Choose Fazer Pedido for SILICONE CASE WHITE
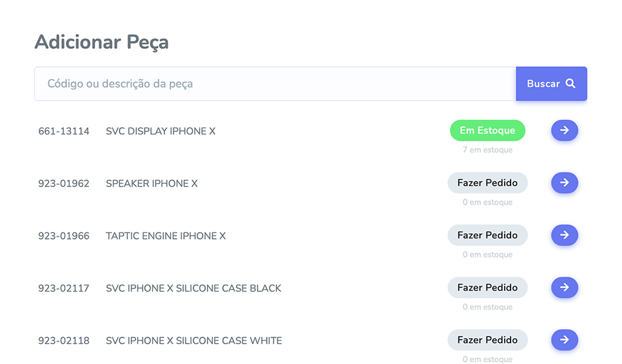Image resolution: width=622 pixels, height=364 pixels. click(487, 340)
